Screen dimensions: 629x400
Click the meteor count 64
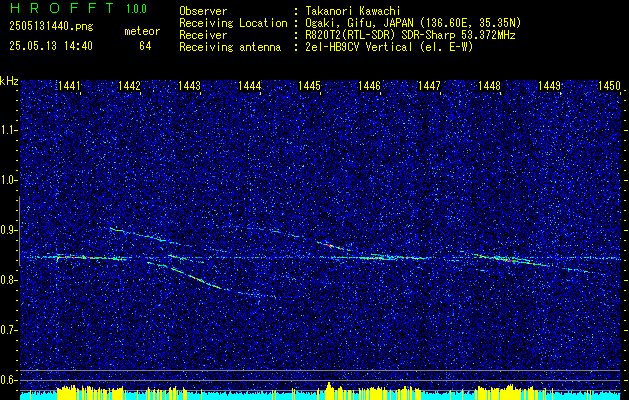point(145,46)
